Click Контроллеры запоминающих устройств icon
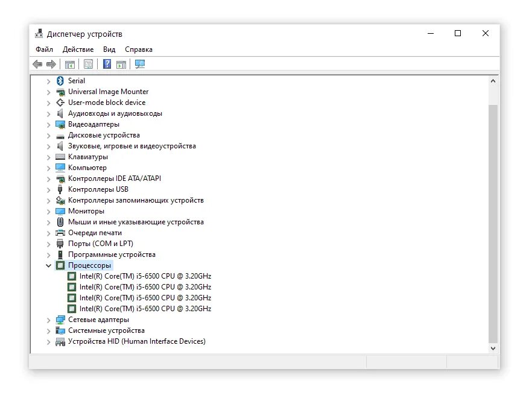Image resolution: width=532 pixels, height=395 pixels. point(60,200)
